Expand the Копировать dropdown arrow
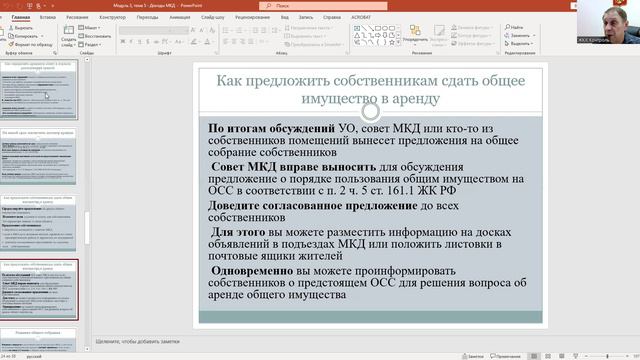Screen dimensions: 640x360 pyautogui.click(x=42, y=36)
